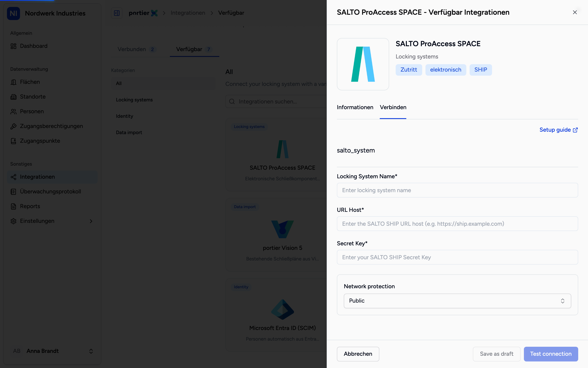Click the Test connection button
This screenshot has width=588, height=368.
[551, 354]
